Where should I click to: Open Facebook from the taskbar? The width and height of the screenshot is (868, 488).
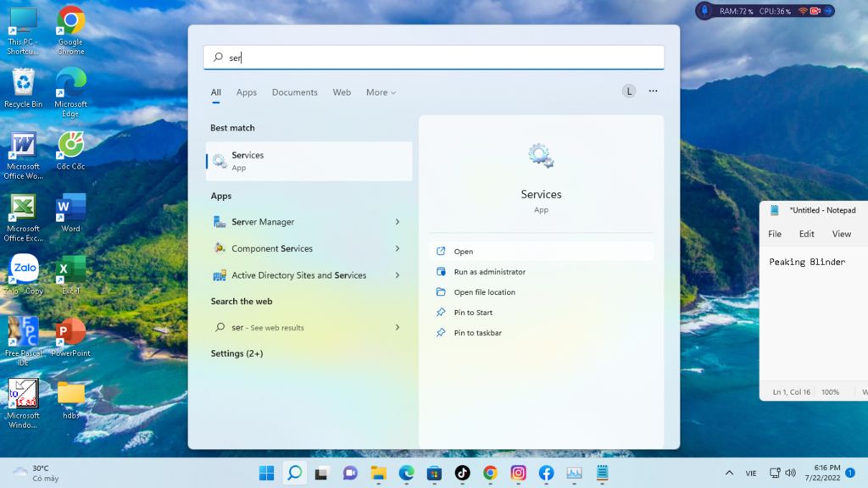click(x=547, y=473)
